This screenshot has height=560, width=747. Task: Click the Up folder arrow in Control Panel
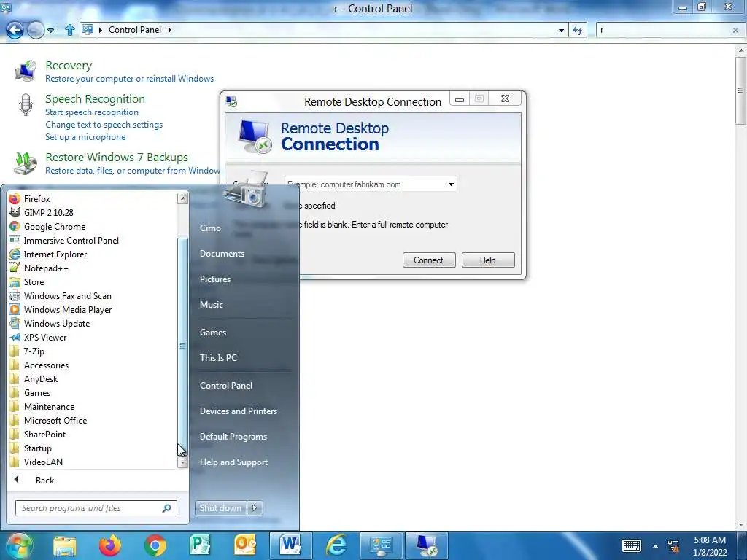(x=69, y=30)
